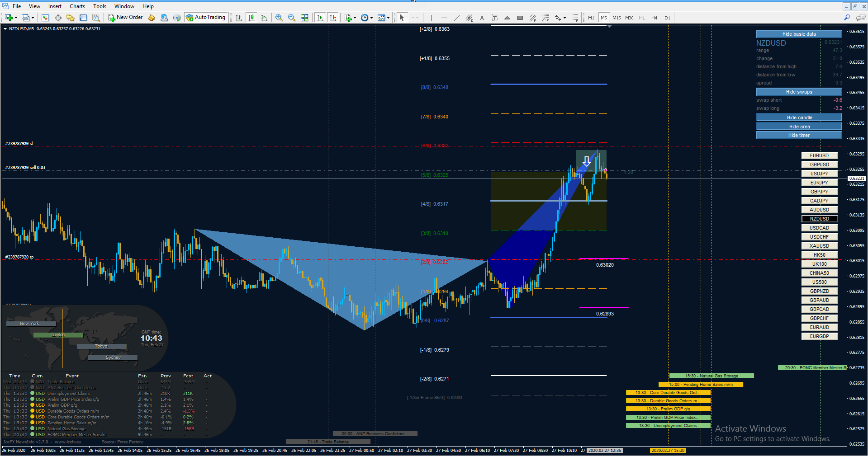Click the sell arrow marker on chart

(586, 161)
